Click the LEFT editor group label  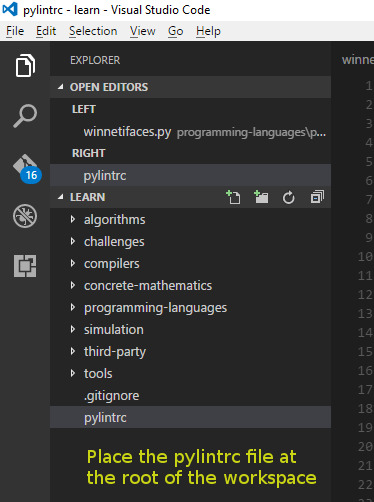click(84, 109)
